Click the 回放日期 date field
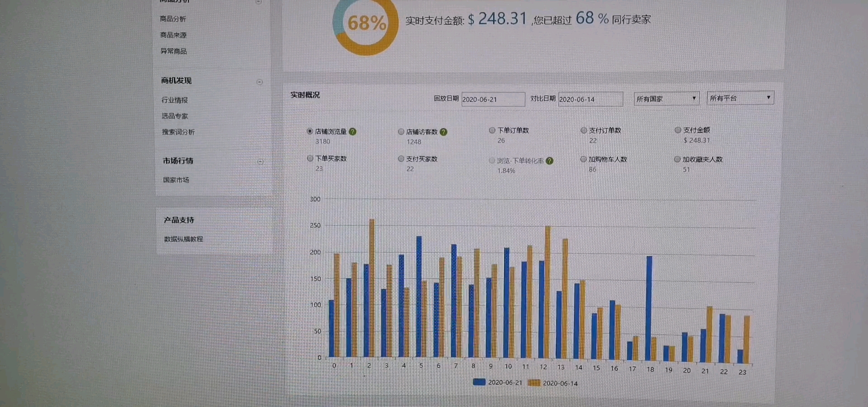This screenshot has height=407, width=868. tap(493, 99)
